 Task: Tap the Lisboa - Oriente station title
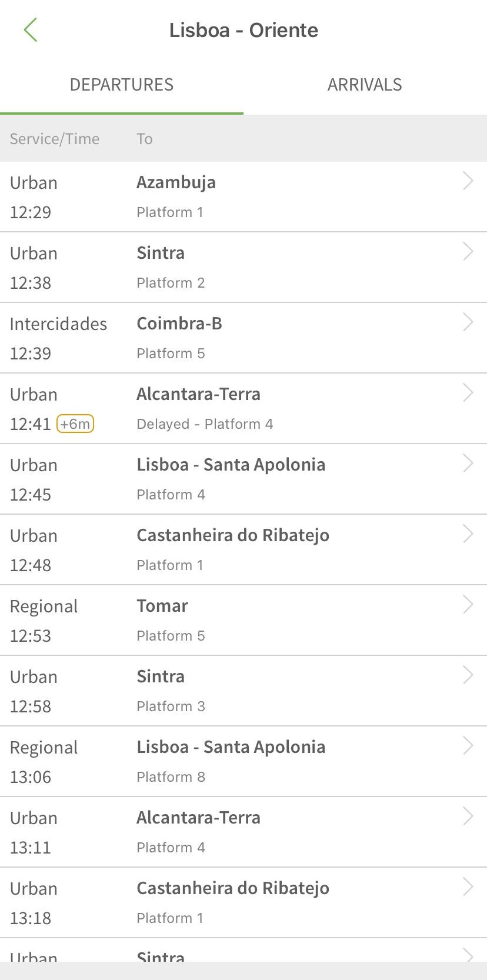243,30
